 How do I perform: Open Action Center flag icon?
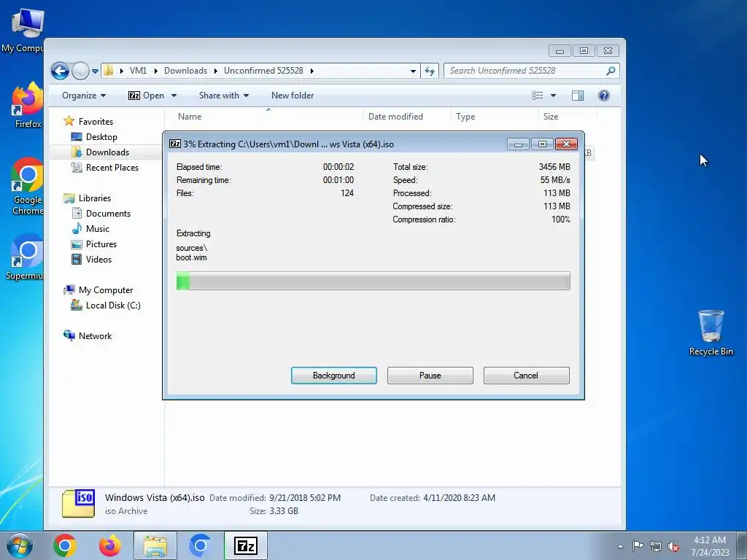[638, 546]
